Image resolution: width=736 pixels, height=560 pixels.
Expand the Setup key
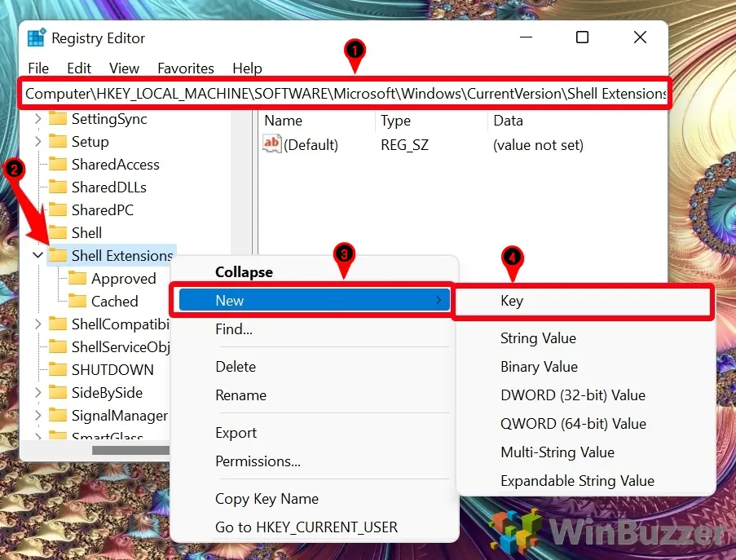(x=38, y=141)
